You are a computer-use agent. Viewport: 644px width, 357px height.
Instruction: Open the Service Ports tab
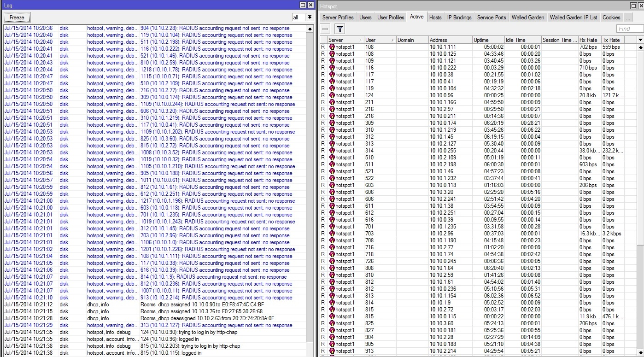[x=492, y=18]
